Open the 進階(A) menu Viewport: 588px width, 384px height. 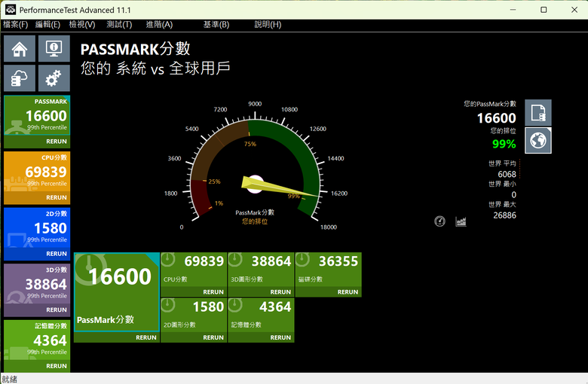pos(159,25)
